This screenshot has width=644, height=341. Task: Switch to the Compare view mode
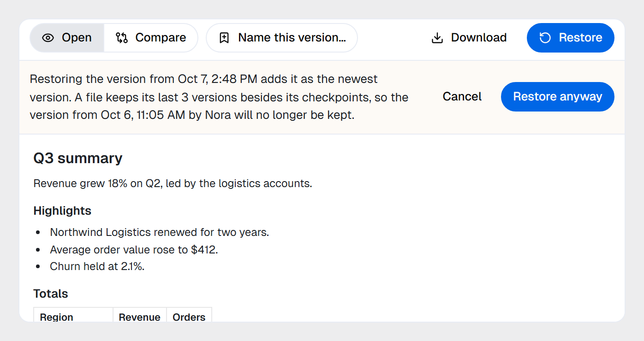pos(151,38)
